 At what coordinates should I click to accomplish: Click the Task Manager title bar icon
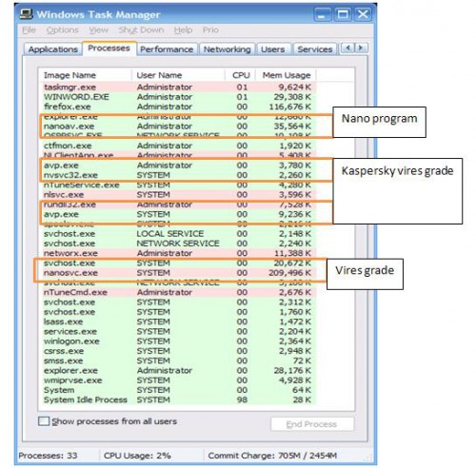27,14
